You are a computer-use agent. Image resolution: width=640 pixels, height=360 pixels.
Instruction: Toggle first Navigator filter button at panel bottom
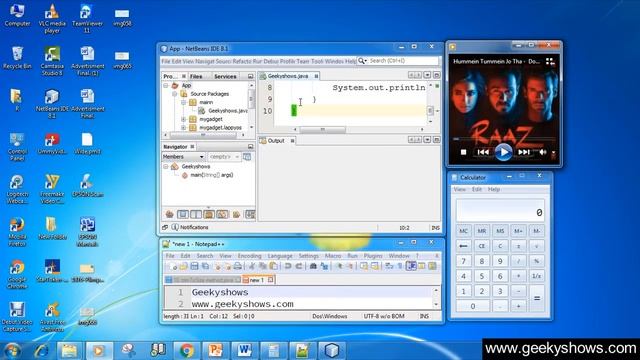click(169, 214)
